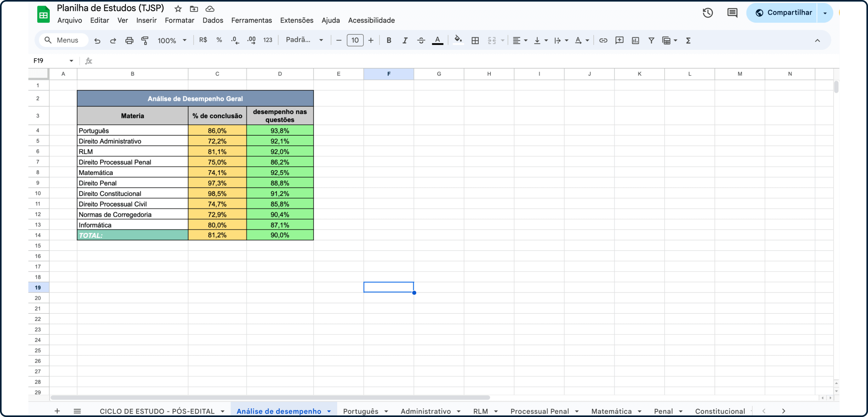This screenshot has height=417, width=868.
Task: Expand merge cells options arrow
Action: coord(502,40)
